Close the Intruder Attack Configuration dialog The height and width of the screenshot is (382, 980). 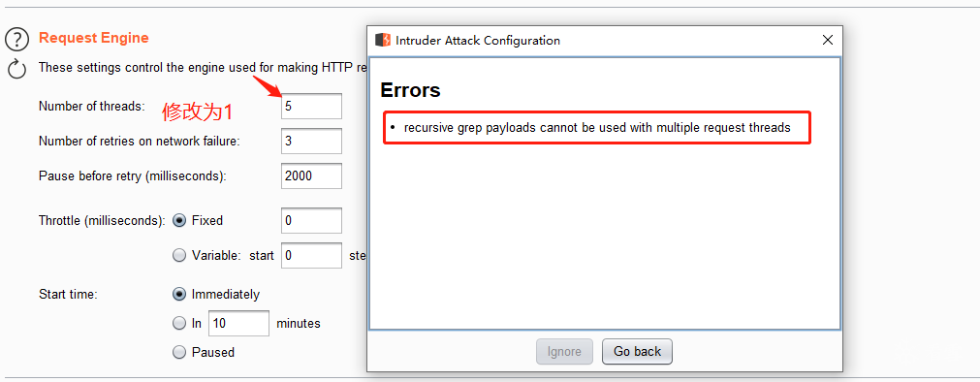coord(828,40)
